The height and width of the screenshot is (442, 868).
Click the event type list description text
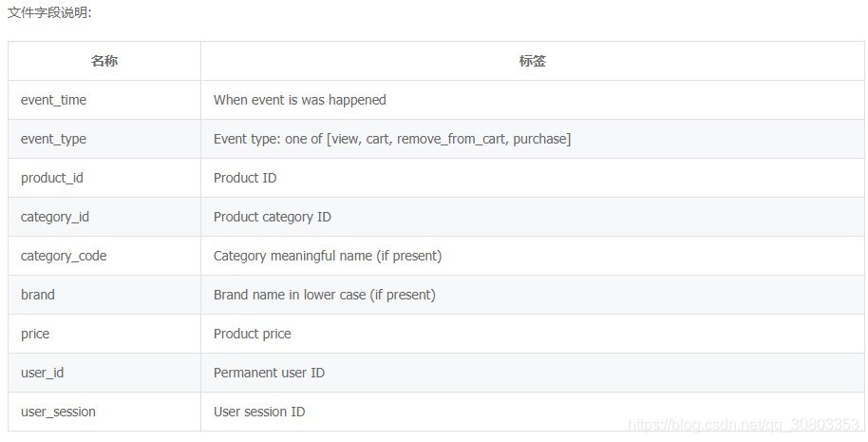392,139
